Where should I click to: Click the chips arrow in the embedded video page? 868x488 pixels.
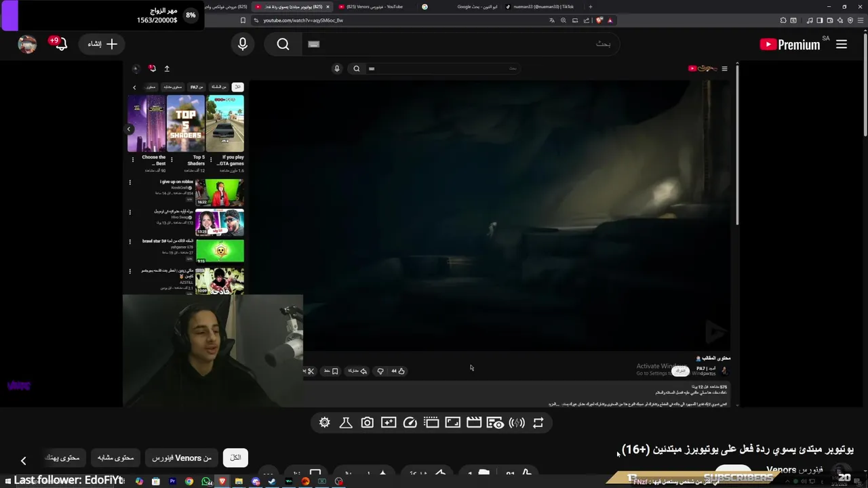[x=134, y=87]
